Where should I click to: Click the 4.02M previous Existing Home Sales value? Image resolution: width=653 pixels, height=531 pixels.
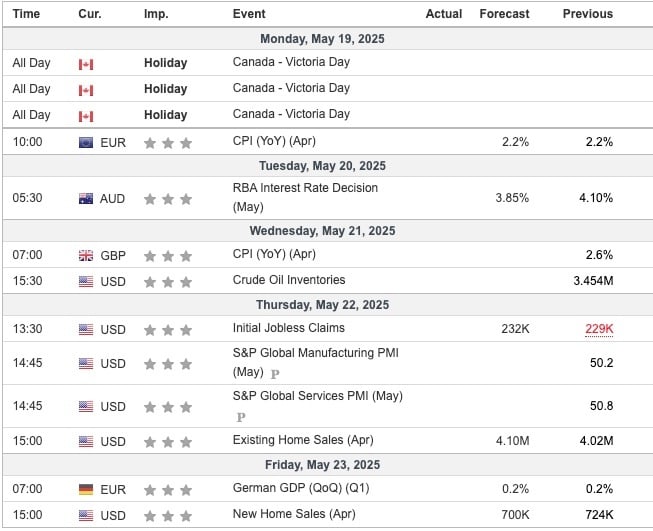(x=596, y=441)
